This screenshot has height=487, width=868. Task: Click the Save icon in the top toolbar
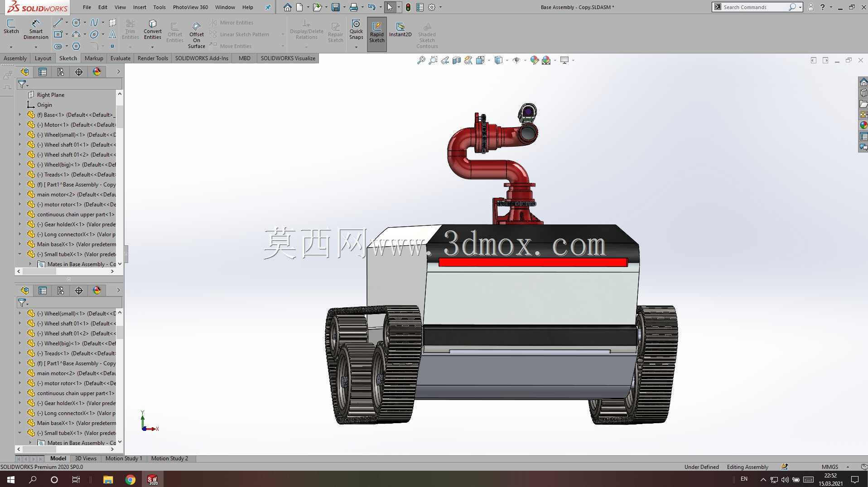tap(336, 7)
